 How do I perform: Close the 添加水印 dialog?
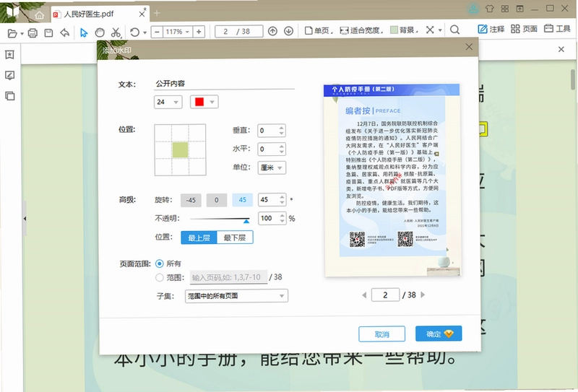(x=469, y=47)
